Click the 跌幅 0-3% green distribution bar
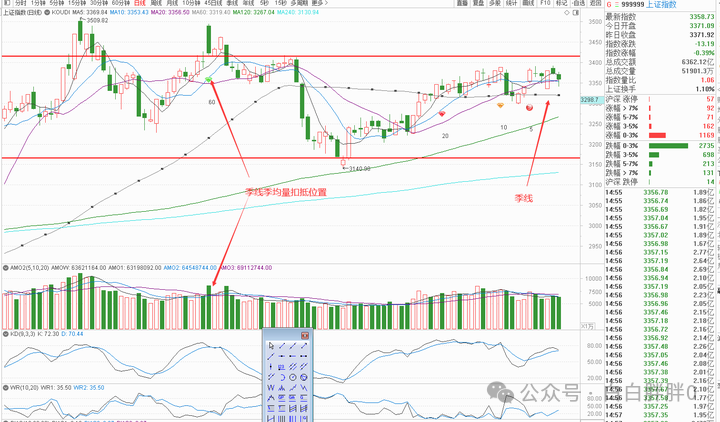The width and height of the screenshot is (720, 422). (668, 146)
